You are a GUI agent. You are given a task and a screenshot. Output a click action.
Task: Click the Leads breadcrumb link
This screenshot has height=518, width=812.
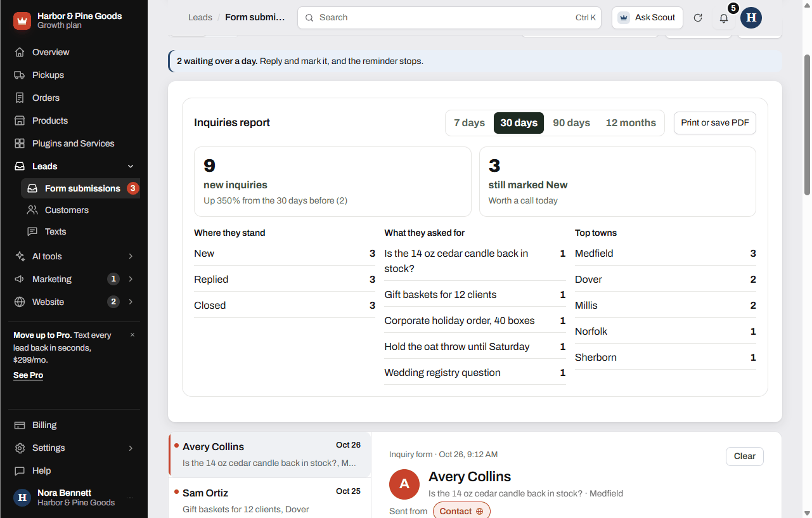point(200,18)
